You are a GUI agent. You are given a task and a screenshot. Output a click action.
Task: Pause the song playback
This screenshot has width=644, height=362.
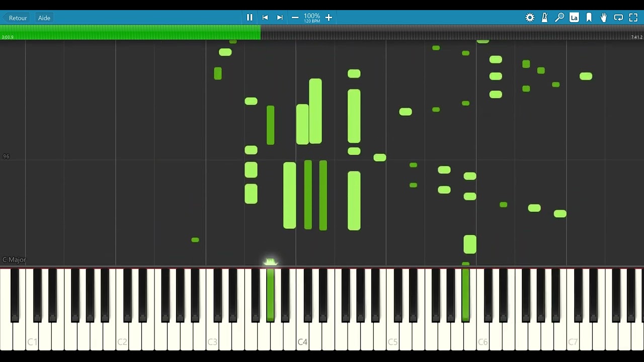coord(250,18)
